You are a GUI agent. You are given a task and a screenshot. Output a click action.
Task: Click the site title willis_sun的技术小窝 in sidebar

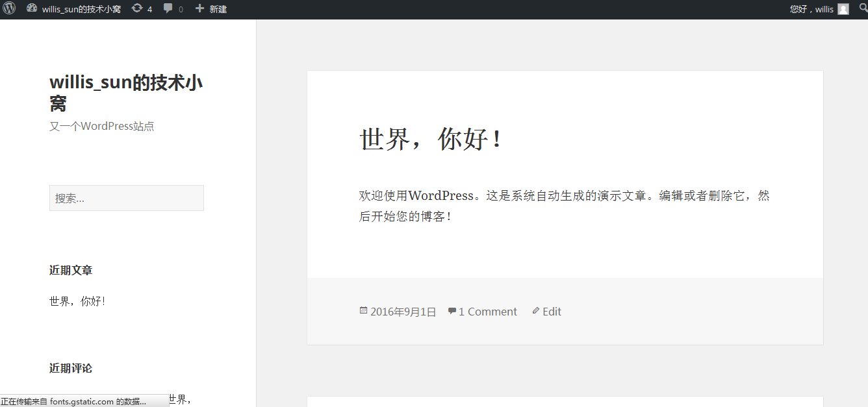point(126,93)
